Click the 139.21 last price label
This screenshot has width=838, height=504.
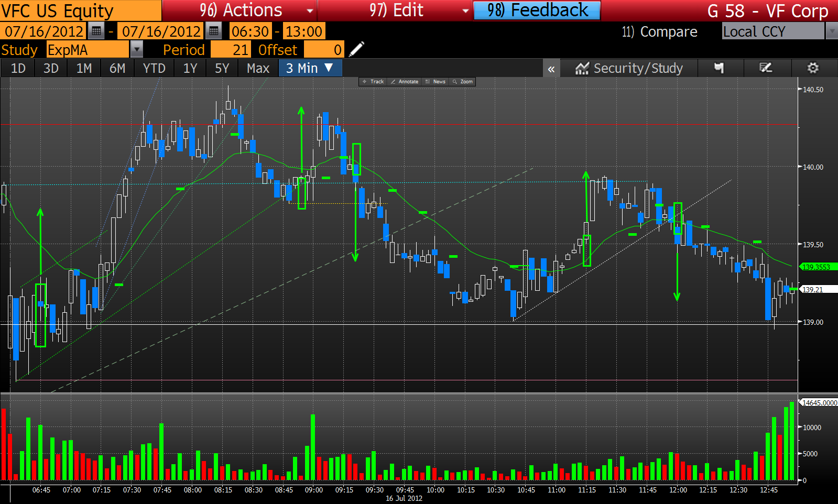pos(819,289)
